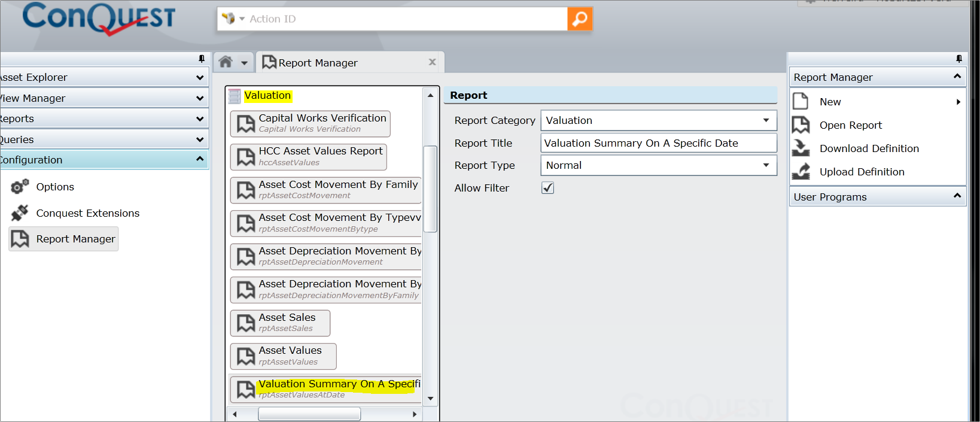This screenshot has width=980, height=422.
Task: Close the Report Manager tab
Action: (x=433, y=62)
